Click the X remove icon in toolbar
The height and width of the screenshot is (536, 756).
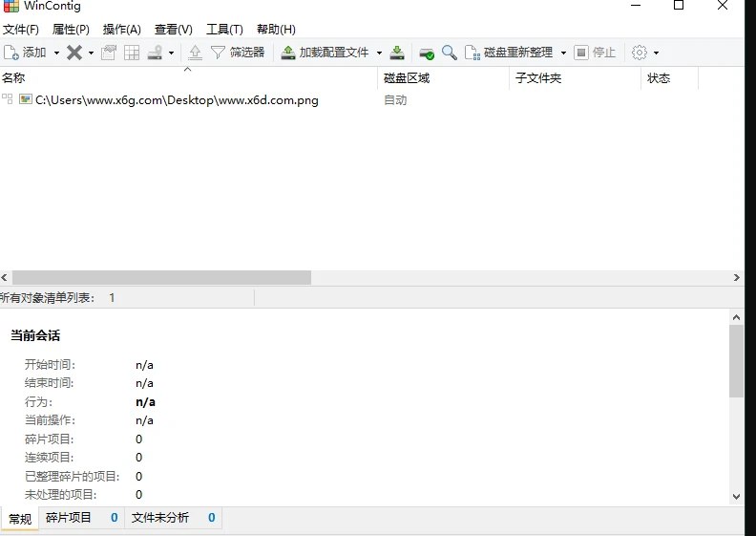click(74, 53)
